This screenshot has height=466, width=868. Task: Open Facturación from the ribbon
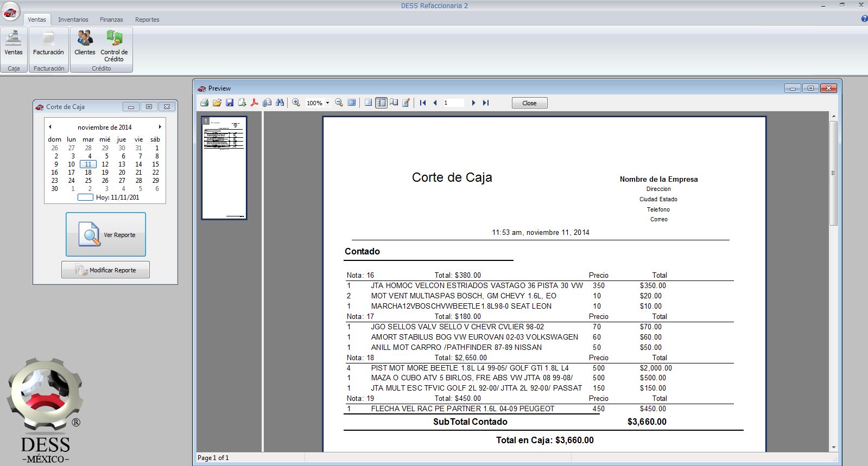pyautogui.click(x=48, y=43)
